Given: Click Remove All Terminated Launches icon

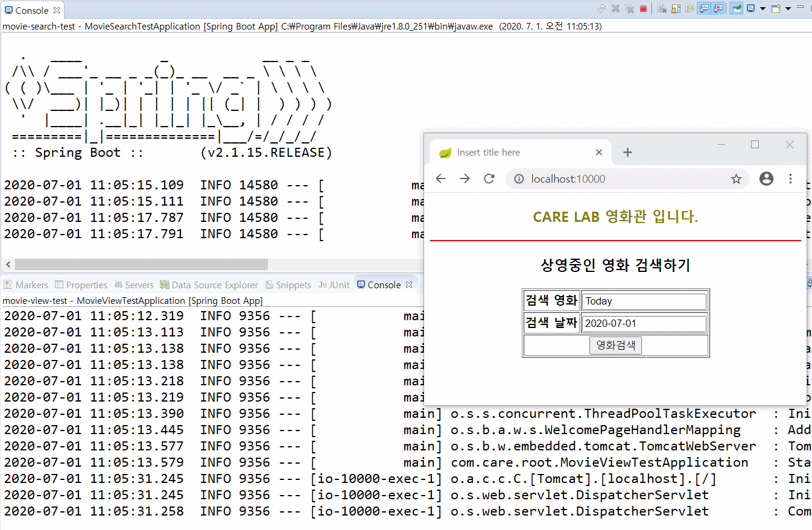Looking at the screenshot, I should pyautogui.click(x=629, y=8).
